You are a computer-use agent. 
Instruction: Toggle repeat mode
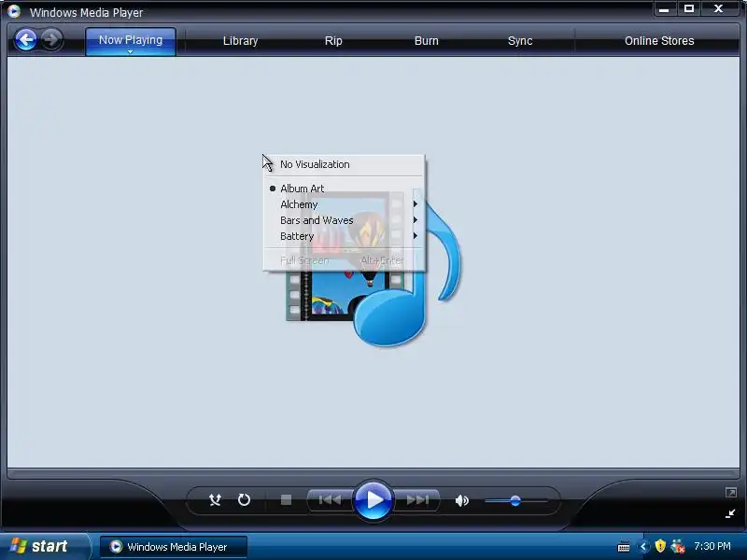[244, 500]
